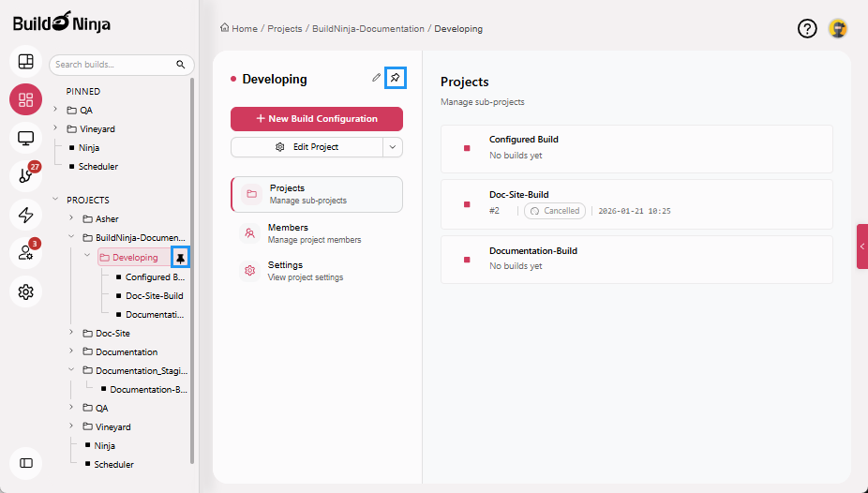Go to BuildNinja-Documentation breadcrumb
The image size is (868, 493).
coord(368,28)
